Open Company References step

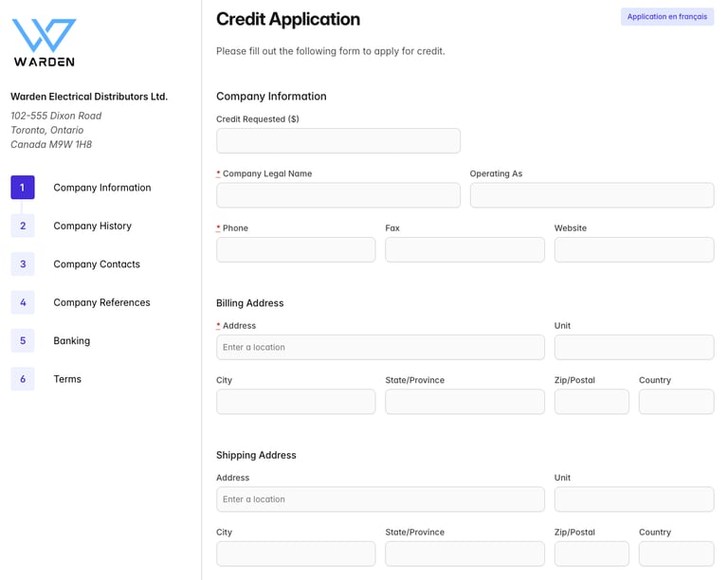(x=101, y=302)
